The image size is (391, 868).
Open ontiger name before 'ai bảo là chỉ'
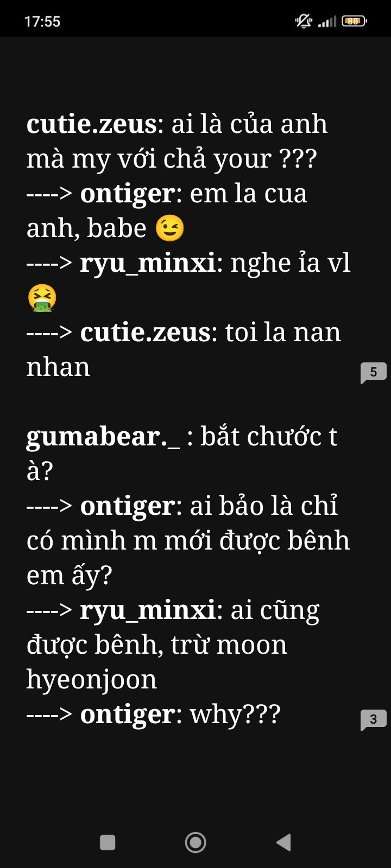(128, 507)
